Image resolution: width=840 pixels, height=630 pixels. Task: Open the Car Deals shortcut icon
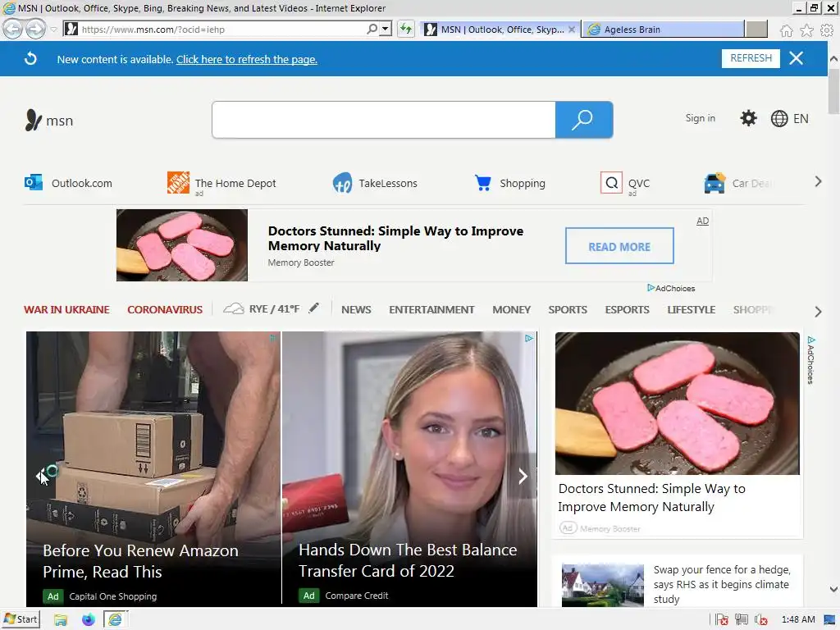[714, 183]
